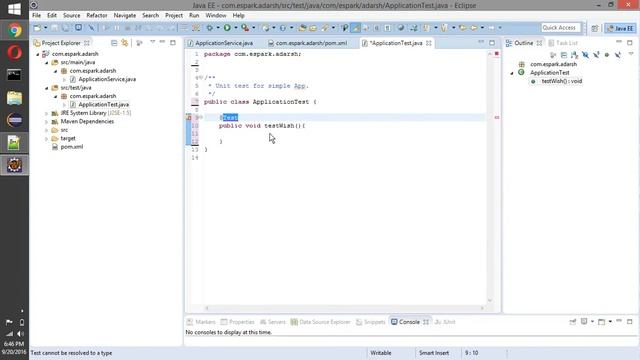Open the Task List tab
The image size is (640, 360).
point(563,43)
